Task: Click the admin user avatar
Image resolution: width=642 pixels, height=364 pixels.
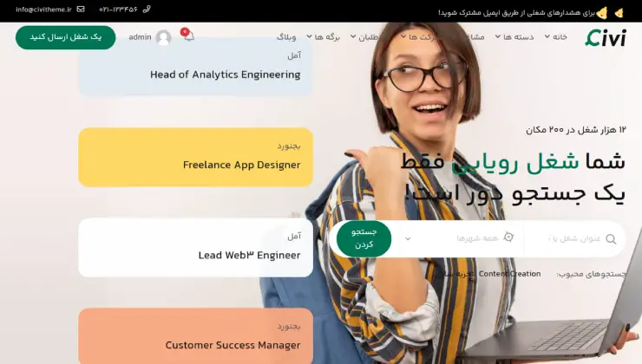Action: (x=163, y=37)
